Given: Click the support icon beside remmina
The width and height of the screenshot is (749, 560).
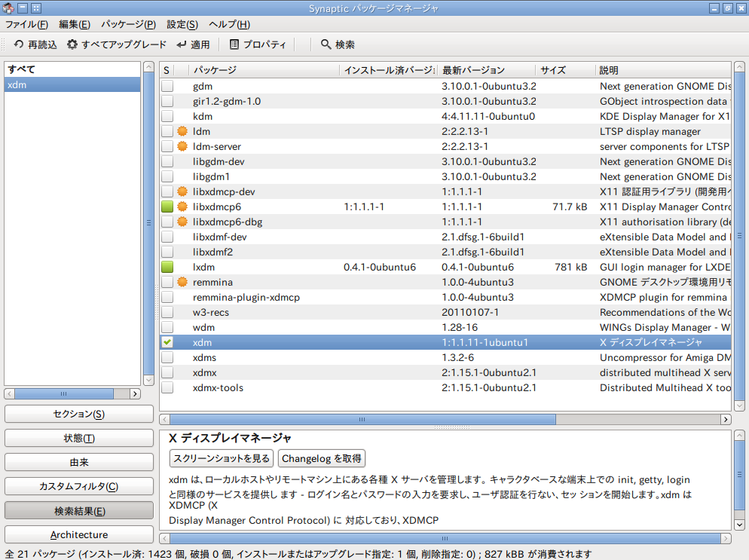Looking at the screenshot, I should click(x=182, y=282).
